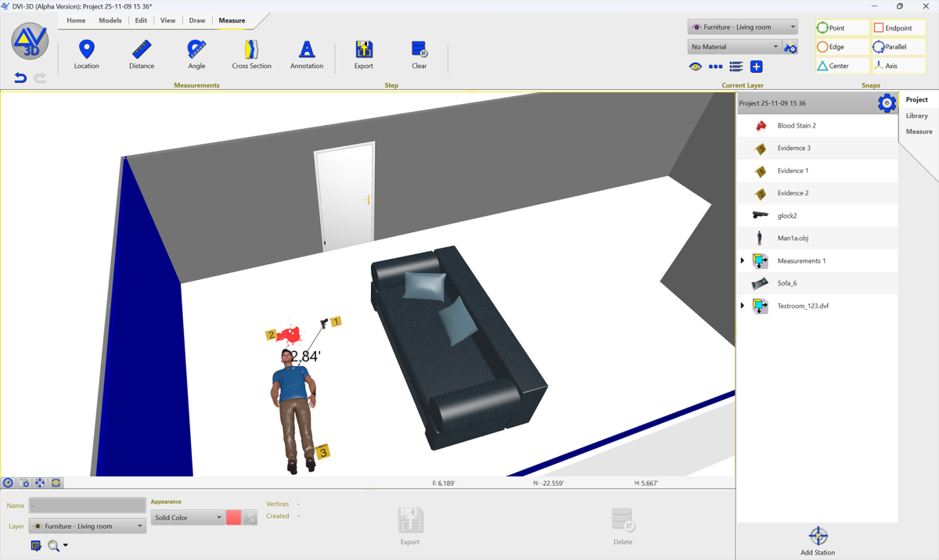Toggle the Endpoint snap
Image resolution: width=939 pixels, height=560 pixels.
[898, 28]
